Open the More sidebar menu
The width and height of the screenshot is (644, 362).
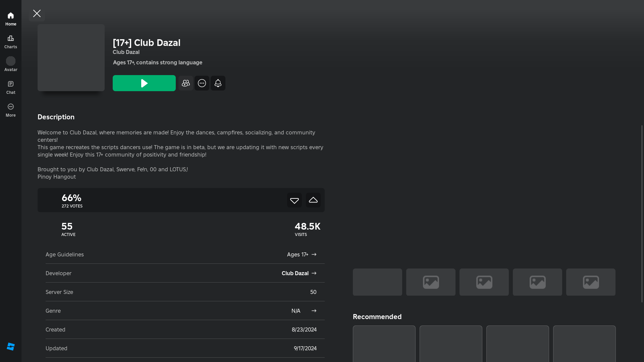point(11,110)
